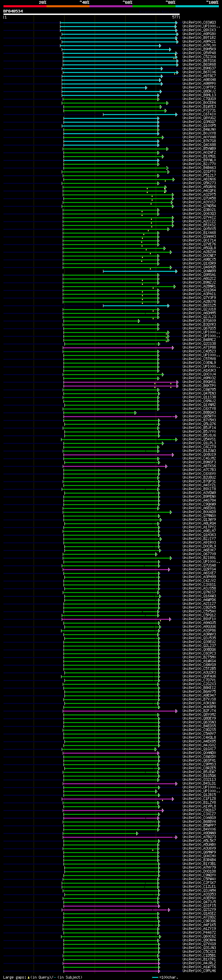Click the purple ~60% identity legend bar
Screen dimensions: 222x980
111,6
